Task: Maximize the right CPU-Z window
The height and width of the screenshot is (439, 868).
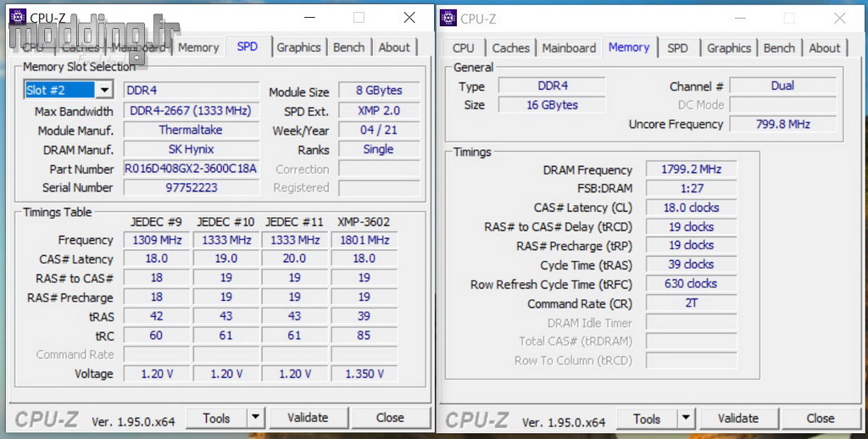Action: coord(789,19)
